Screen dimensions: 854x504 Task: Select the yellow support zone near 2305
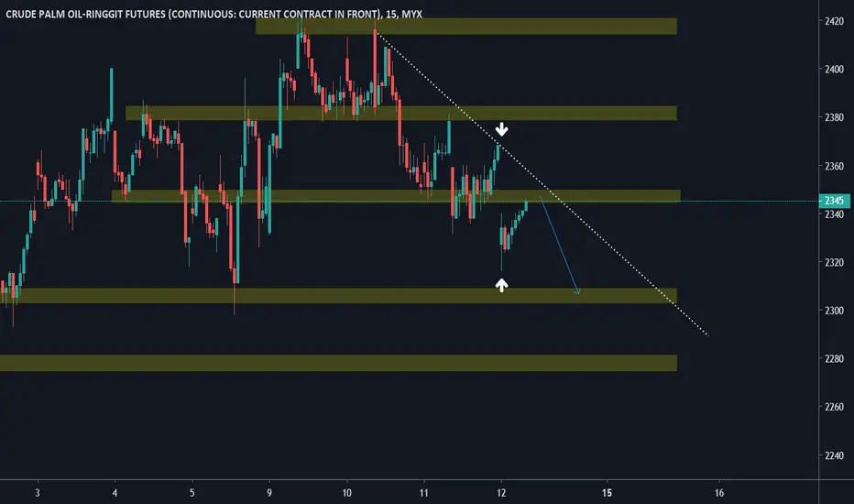tap(338, 295)
